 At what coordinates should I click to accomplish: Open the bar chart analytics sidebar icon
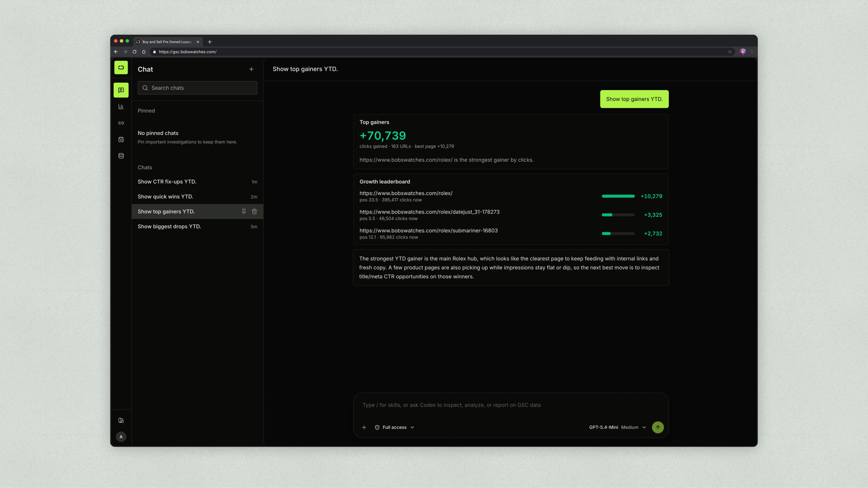click(121, 107)
